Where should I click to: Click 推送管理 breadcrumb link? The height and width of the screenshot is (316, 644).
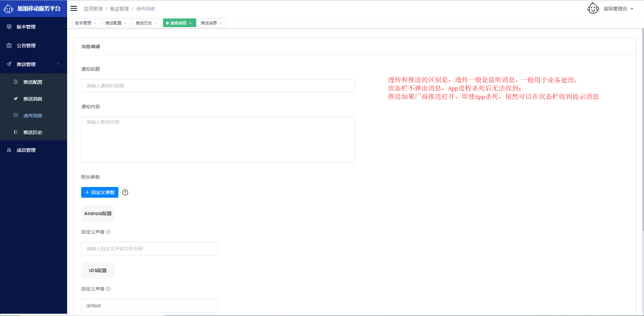click(x=119, y=9)
